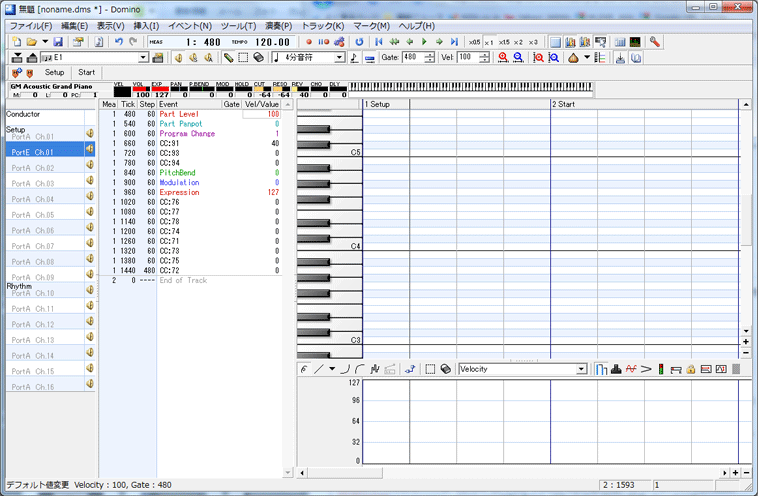This screenshot has height=496, width=758.
Task: Open the Velocity event type dropdown
Action: coord(581,369)
